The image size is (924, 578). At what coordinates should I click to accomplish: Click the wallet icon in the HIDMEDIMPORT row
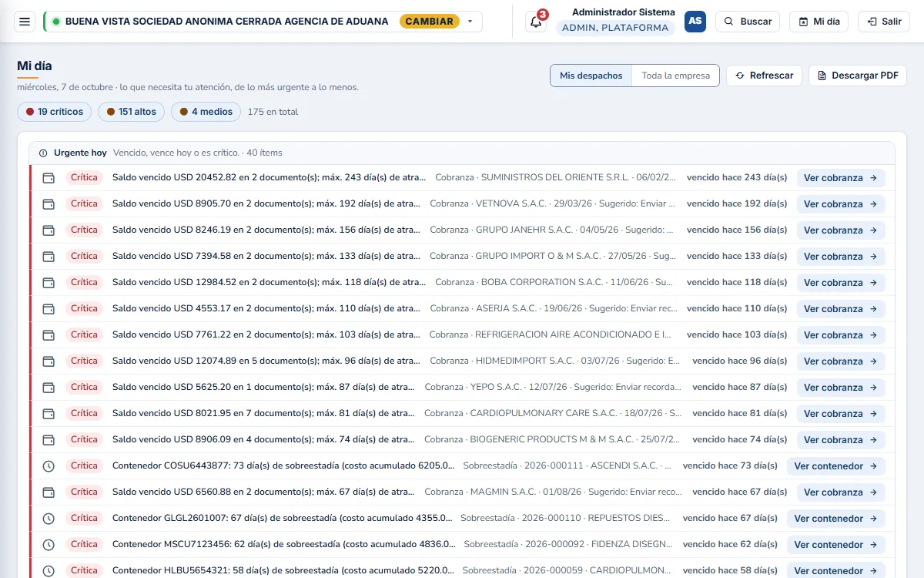point(49,361)
